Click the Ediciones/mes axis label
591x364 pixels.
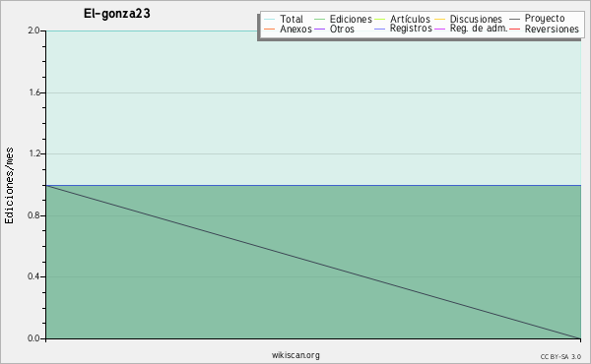coord(9,186)
